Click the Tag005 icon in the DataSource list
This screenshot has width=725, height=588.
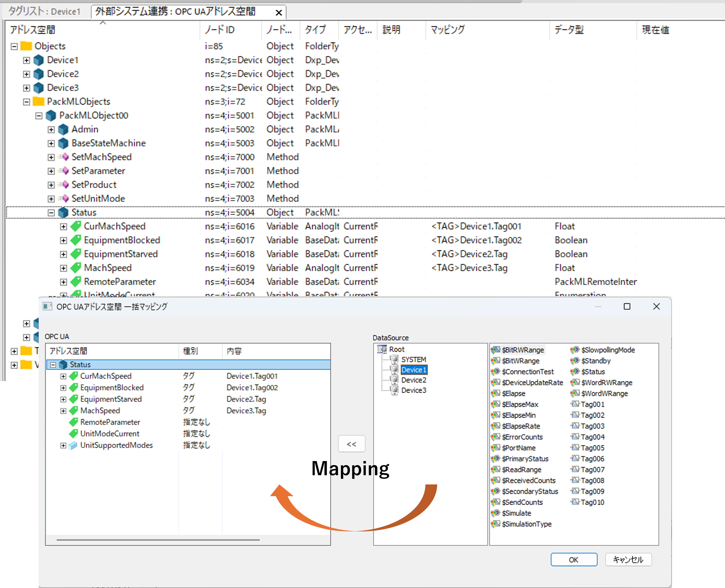pyautogui.click(x=575, y=448)
